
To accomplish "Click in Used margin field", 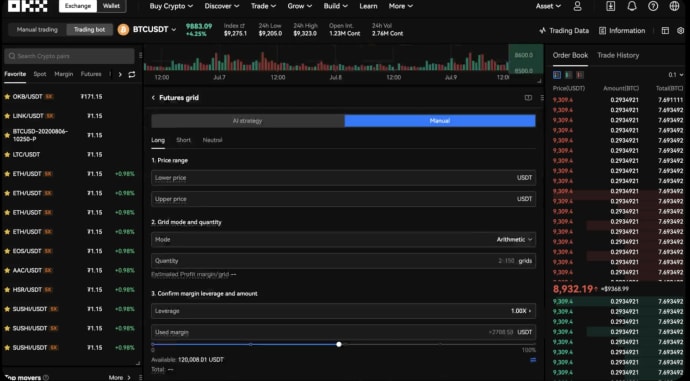I will (343, 332).
